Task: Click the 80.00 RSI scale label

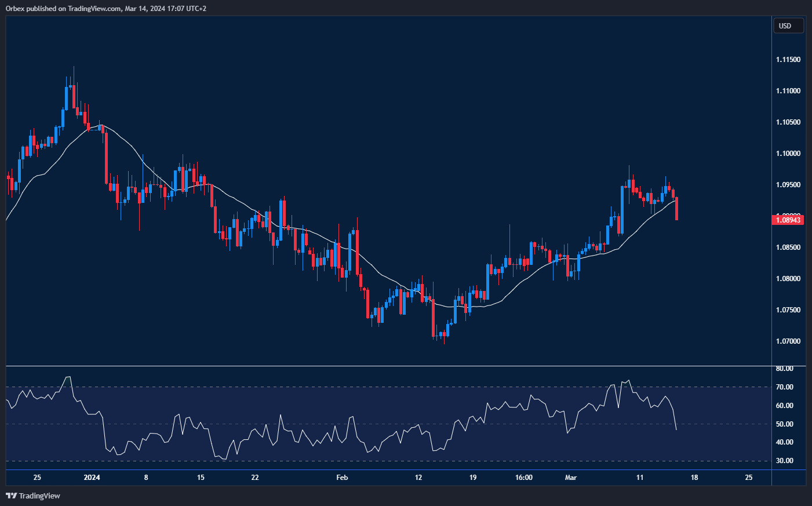Action: [785, 369]
